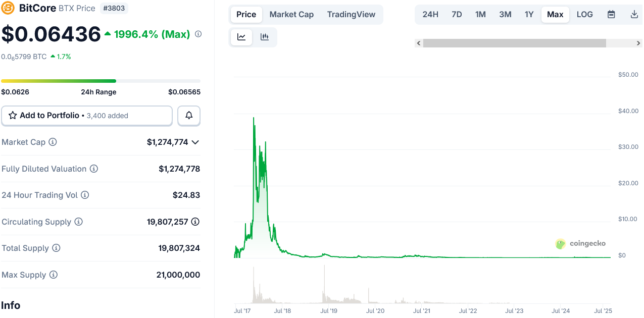Open the Max Supply info icon
This screenshot has width=644, height=318.
click(x=53, y=275)
